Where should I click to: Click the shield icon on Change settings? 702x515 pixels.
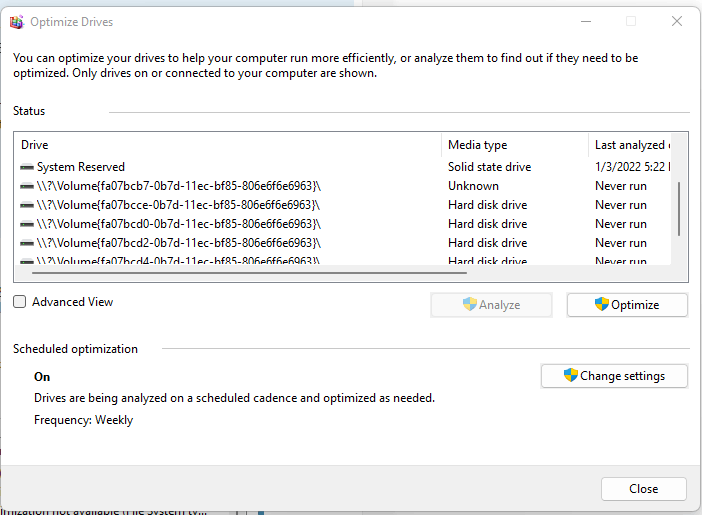point(570,375)
